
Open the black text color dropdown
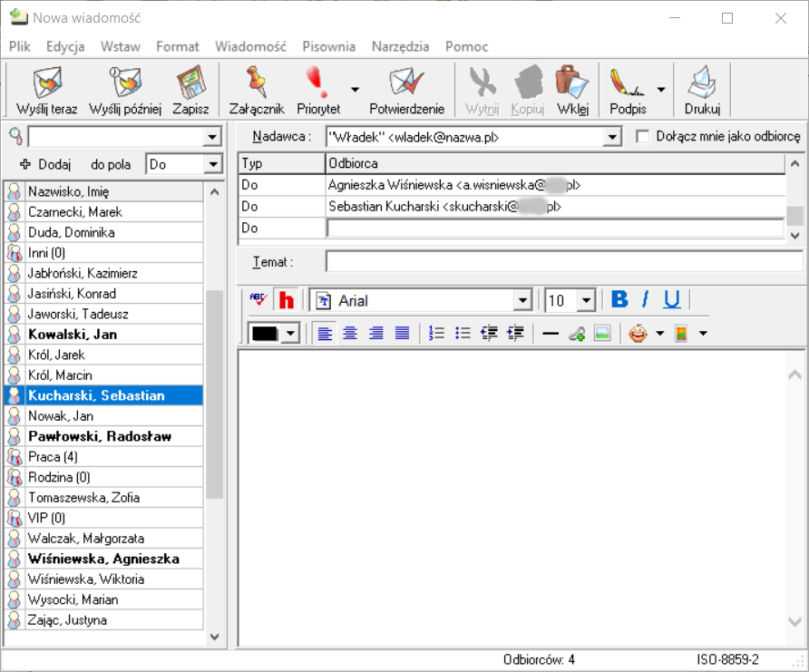(290, 334)
